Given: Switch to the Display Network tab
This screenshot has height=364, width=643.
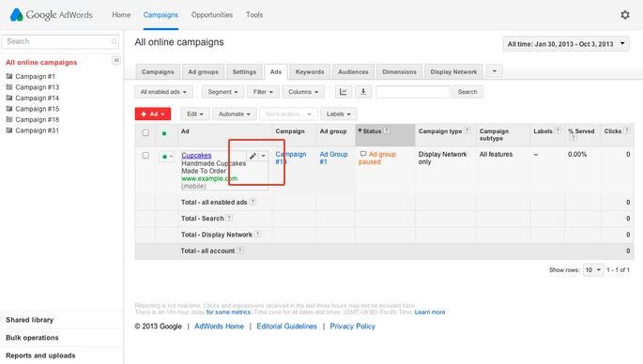Looking at the screenshot, I should [x=453, y=71].
